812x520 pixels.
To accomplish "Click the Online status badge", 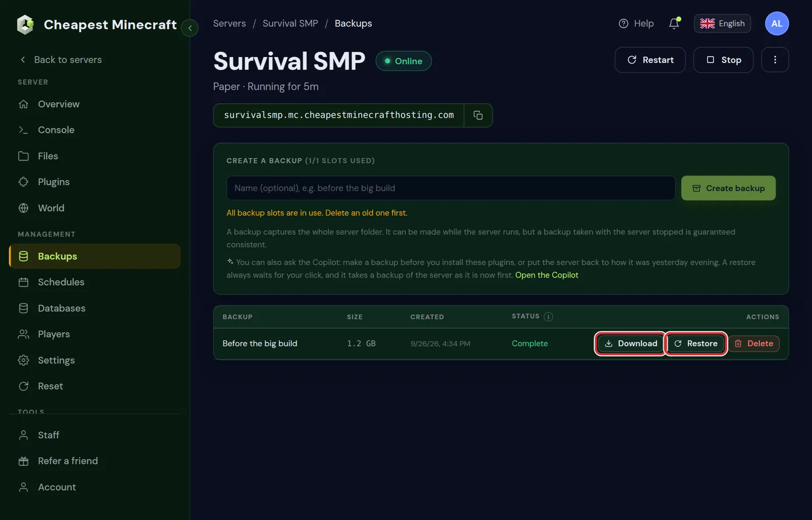I will (x=403, y=61).
